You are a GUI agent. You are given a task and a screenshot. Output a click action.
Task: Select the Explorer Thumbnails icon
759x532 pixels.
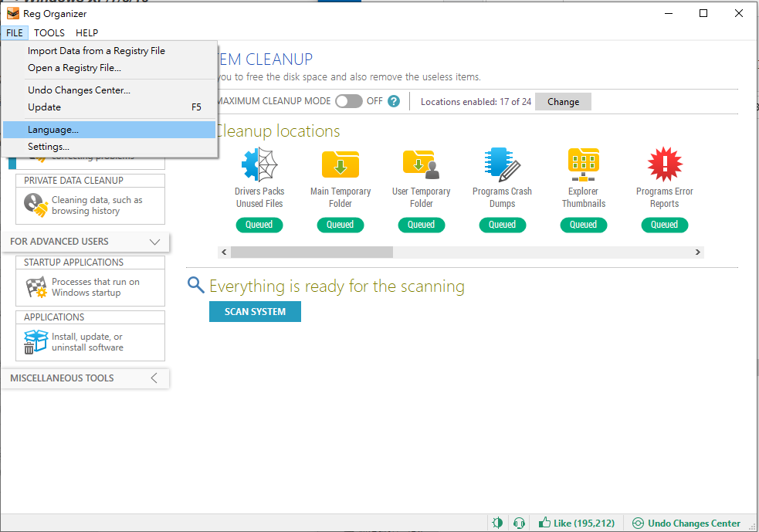click(x=583, y=164)
